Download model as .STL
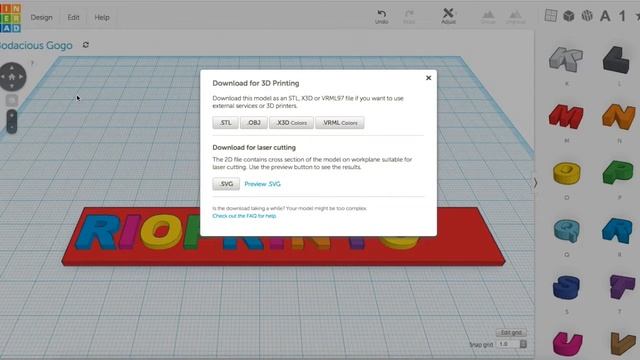The width and height of the screenshot is (640, 360). [x=225, y=122]
